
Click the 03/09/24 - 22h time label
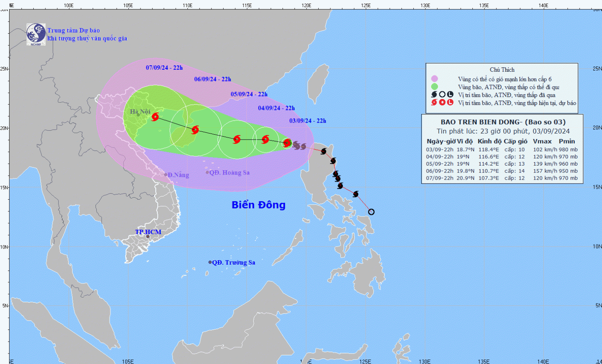point(308,121)
